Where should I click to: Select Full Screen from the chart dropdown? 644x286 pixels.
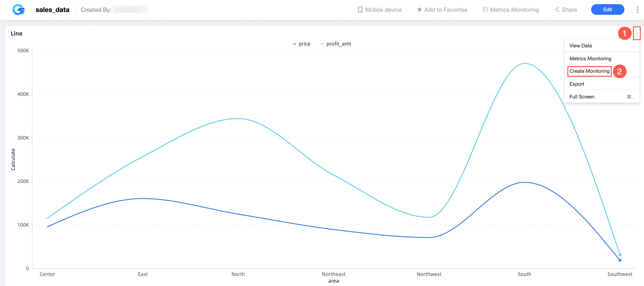pyautogui.click(x=581, y=97)
